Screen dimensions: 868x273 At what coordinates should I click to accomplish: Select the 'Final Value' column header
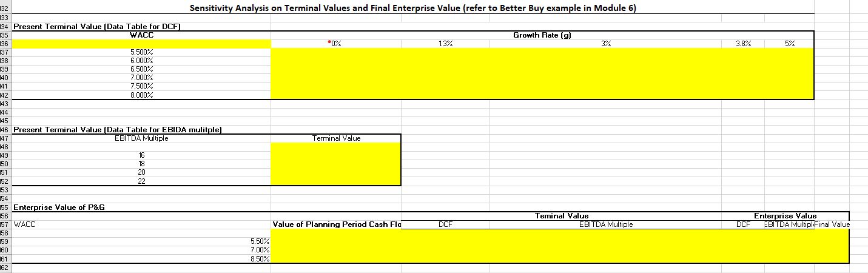click(832, 224)
